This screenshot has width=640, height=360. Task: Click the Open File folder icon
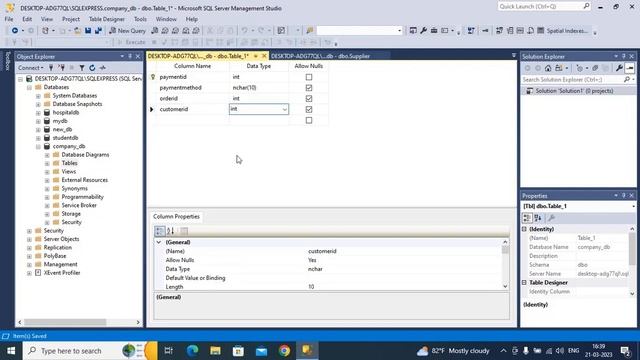pos(77,31)
